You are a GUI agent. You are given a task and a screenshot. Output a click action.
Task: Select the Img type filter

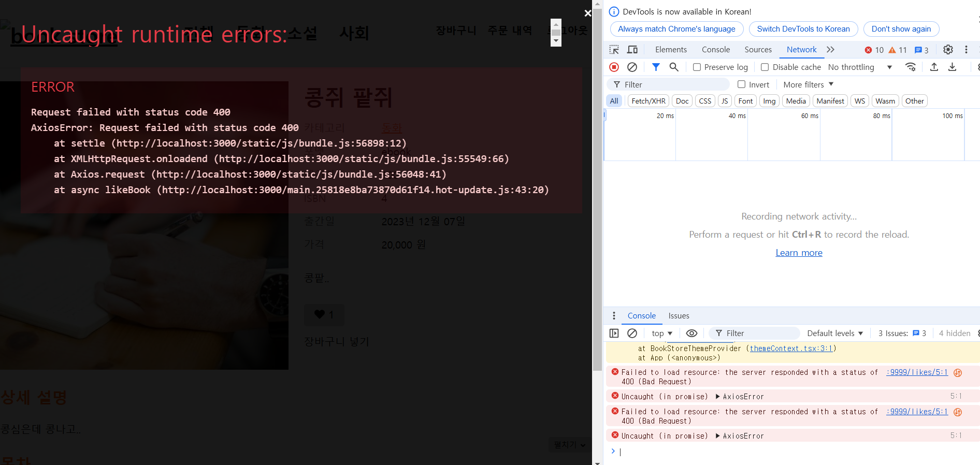click(769, 101)
